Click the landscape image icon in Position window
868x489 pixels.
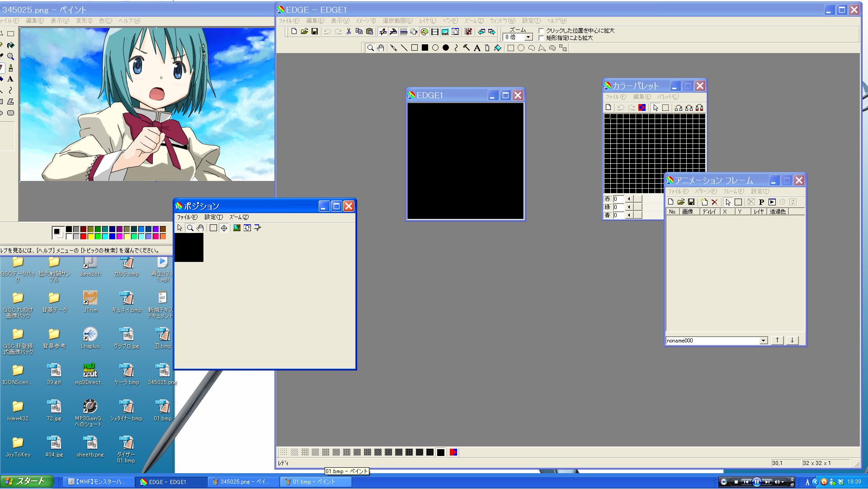pos(236,228)
